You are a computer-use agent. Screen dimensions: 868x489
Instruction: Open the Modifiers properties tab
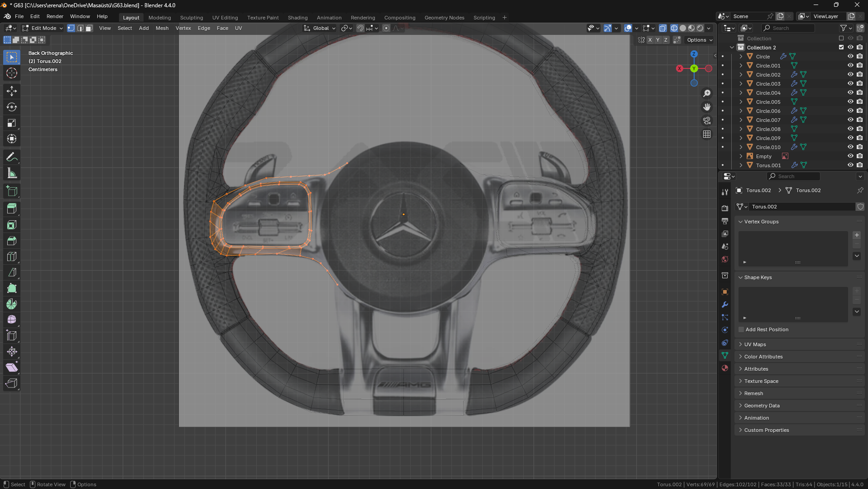(x=725, y=305)
